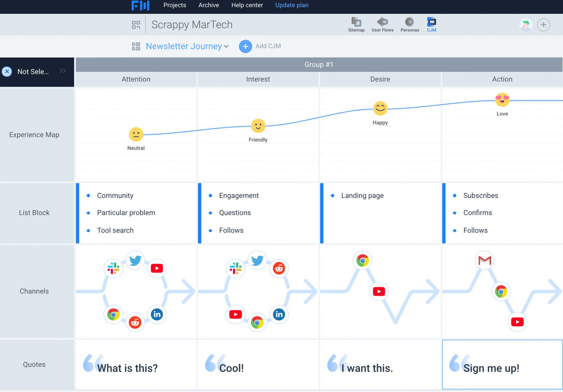Open the Sitemap section
Viewport: 563px width, 392px height.
(x=356, y=24)
